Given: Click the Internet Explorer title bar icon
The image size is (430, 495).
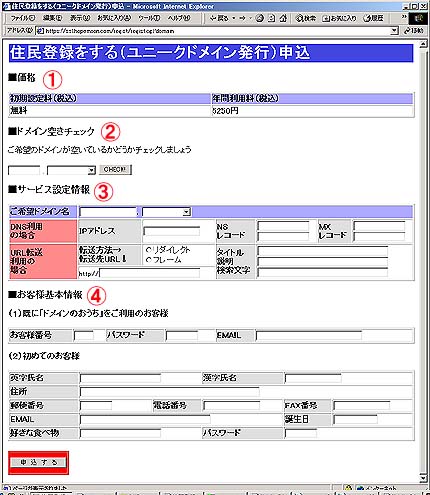Looking at the screenshot, I should [x=6, y=6].
